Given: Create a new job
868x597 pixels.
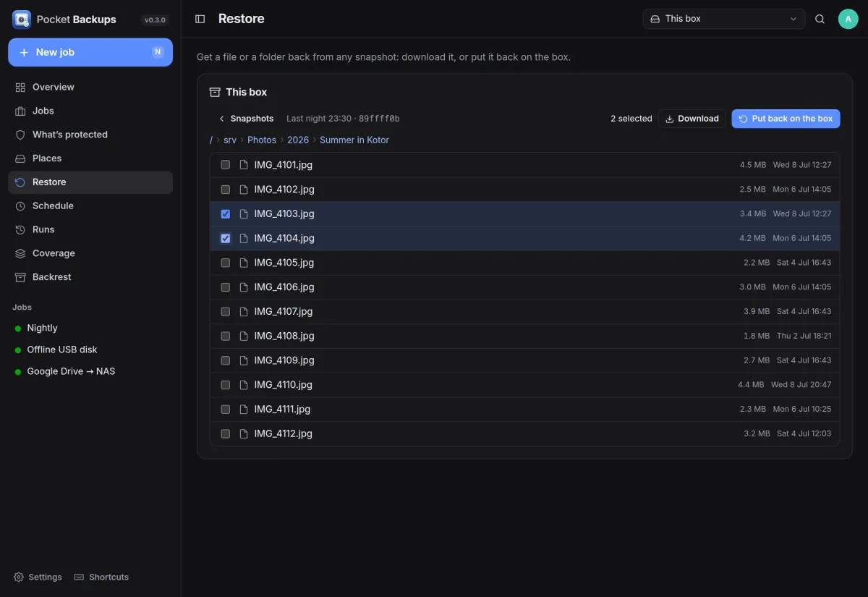Looking at the screenshot, I should 90,52.
